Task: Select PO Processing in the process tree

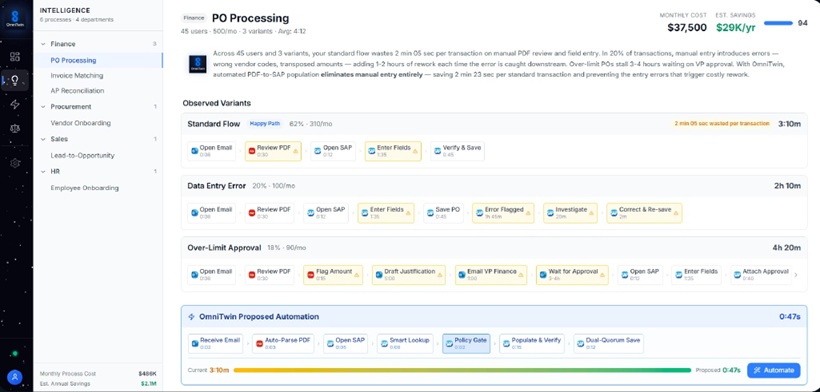Action: point(98,60)
